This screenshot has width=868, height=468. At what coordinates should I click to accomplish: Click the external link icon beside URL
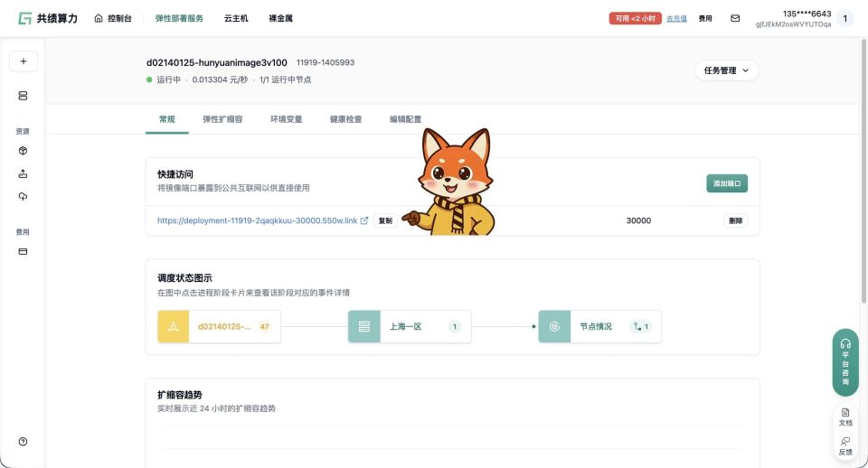(364, 220)
